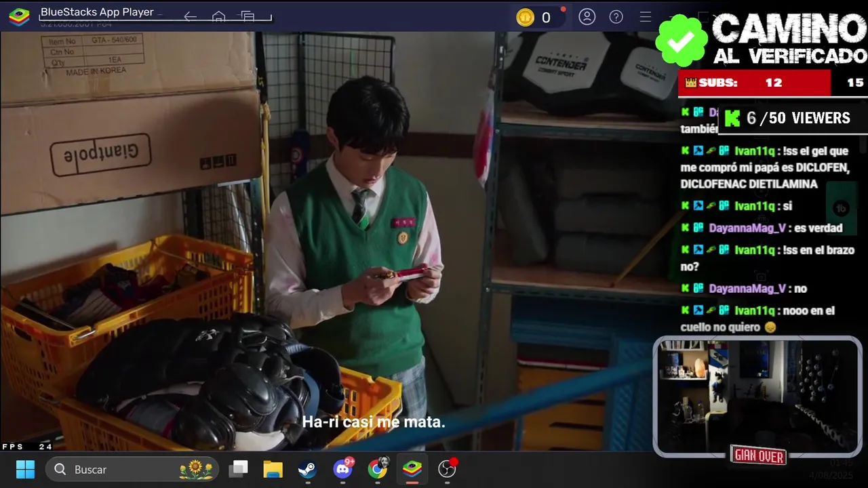868x488 pixels.
Task: Click the 'Ha-ri casi me mata.' subtitle
Action: 374,422
